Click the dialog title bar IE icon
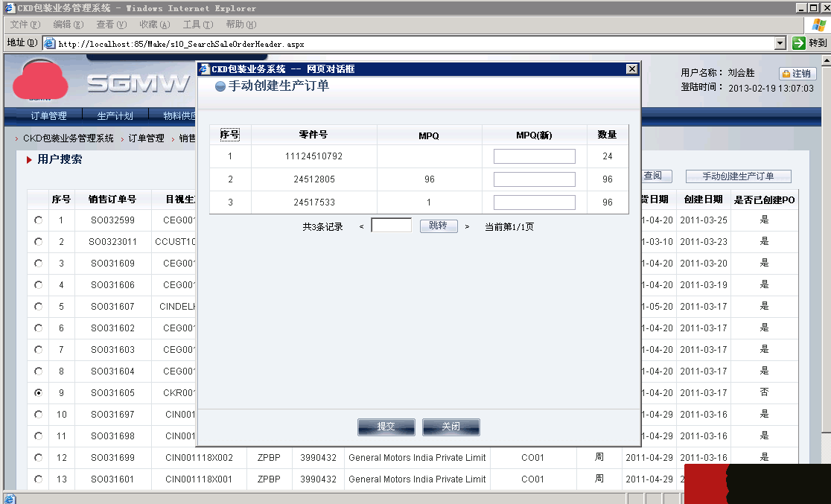Image resolution: width=831 pixels, height=504 pixels. [x=204, y=69]
